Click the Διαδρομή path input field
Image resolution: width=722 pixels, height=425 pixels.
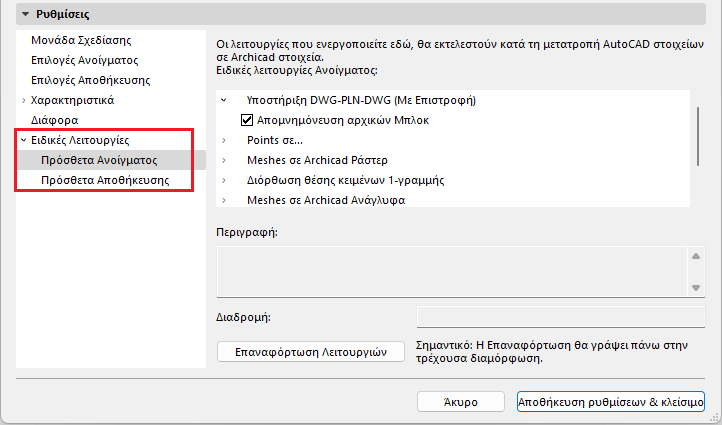tap(561, 317)
